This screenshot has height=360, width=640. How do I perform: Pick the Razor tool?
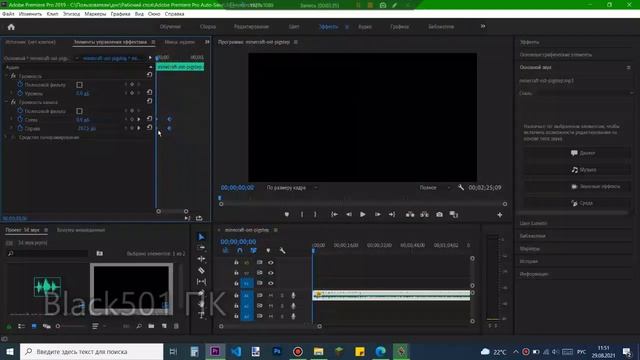pos(201,270)
